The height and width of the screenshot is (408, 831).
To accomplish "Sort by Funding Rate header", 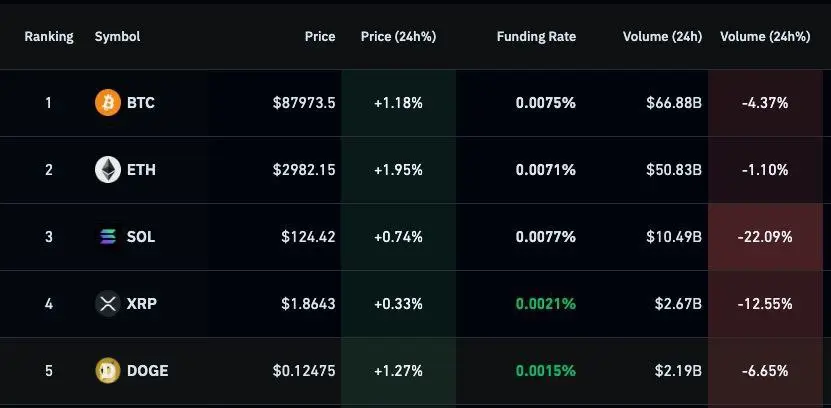I will [536, 37].
